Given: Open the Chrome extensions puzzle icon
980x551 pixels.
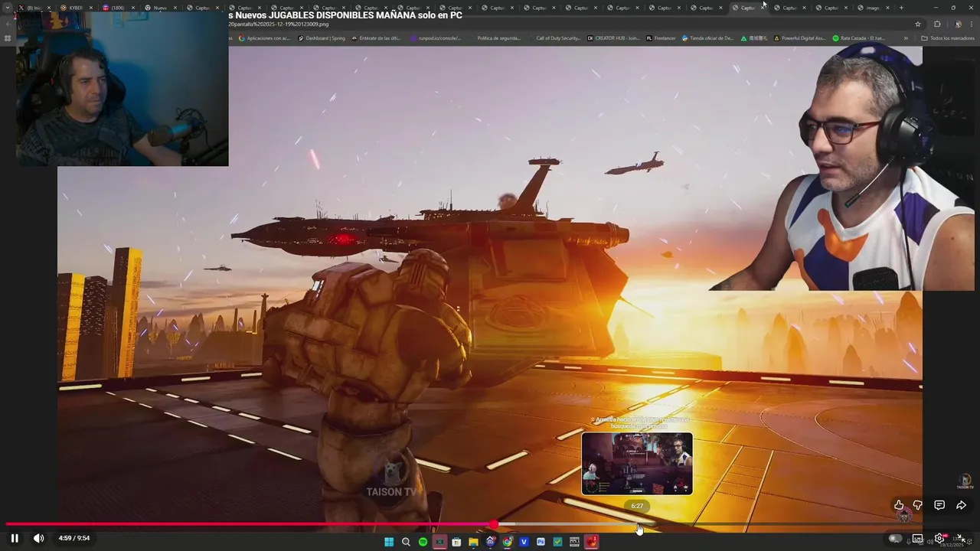Looking at the screenshot, I should (x=937, y=24).
